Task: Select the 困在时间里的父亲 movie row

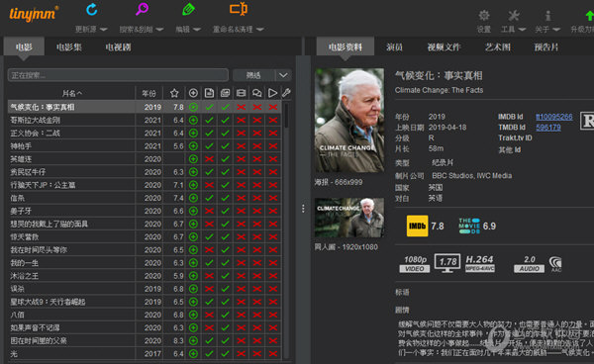Action: click(x=145, y=340)
